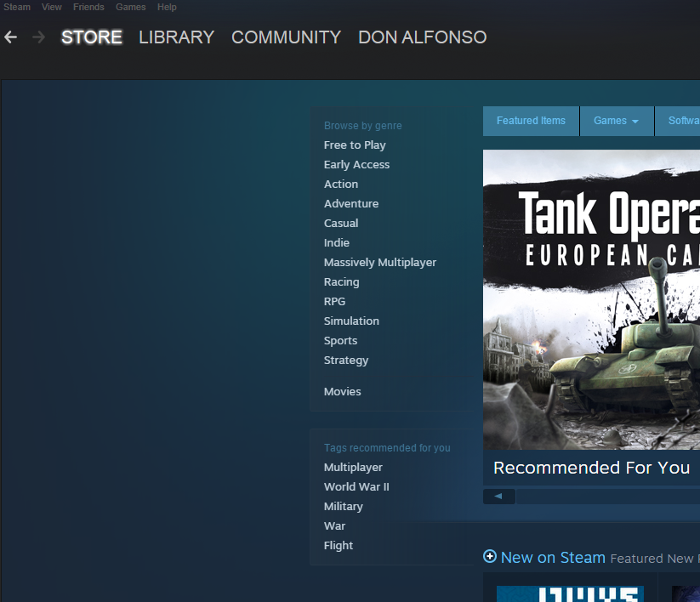Browse the Early Access genre
This screenshot has width=700, height=602.
click(x=356, y=165)
